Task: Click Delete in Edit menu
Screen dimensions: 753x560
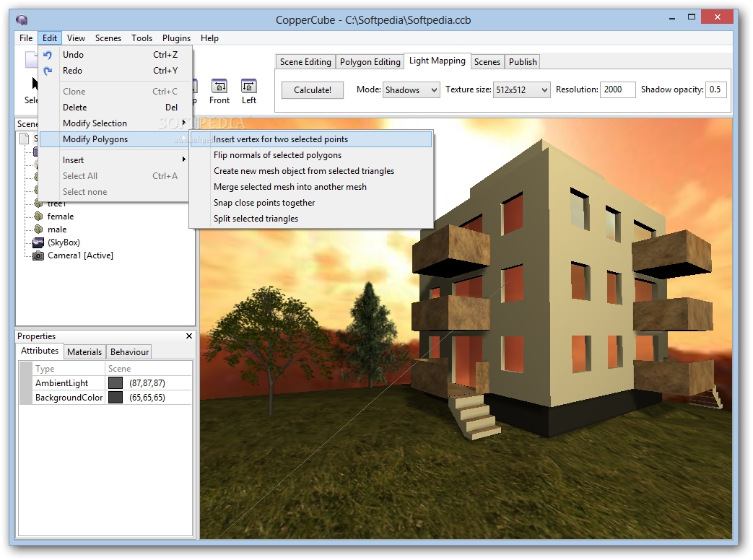Action: [x=116, y=108]
